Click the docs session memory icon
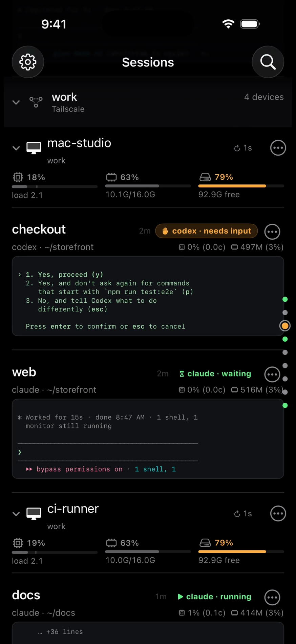 click(234, 613)
